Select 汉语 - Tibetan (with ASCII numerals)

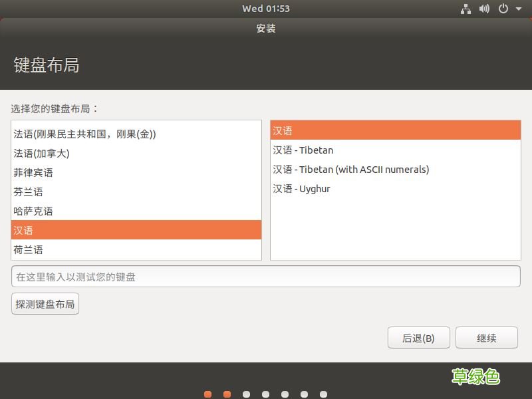tap(349, 169)
